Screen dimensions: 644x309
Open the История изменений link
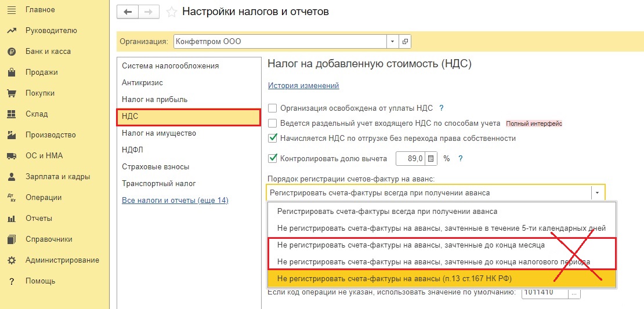303,85
